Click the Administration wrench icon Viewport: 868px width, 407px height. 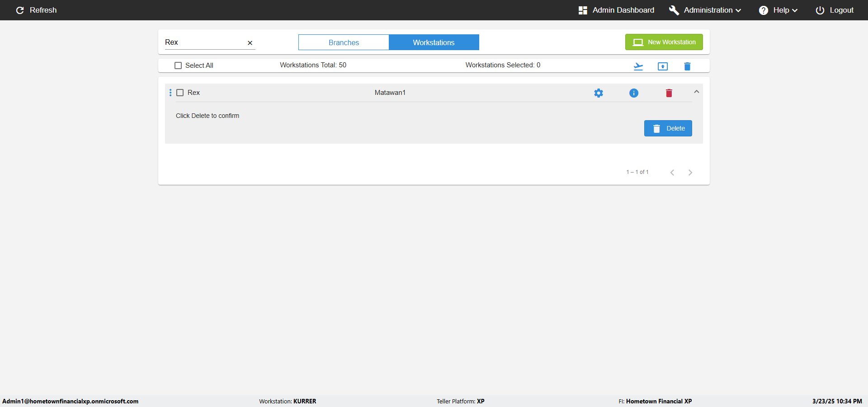coord(674,10)
